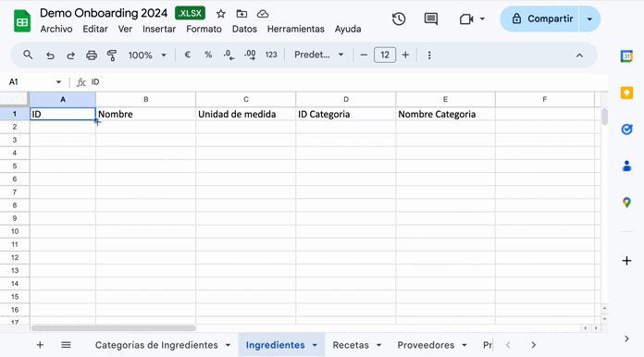This screenshot has width=644, height=357.
Task: Select cell with Unidad de medida
Action: click(245, 114)
